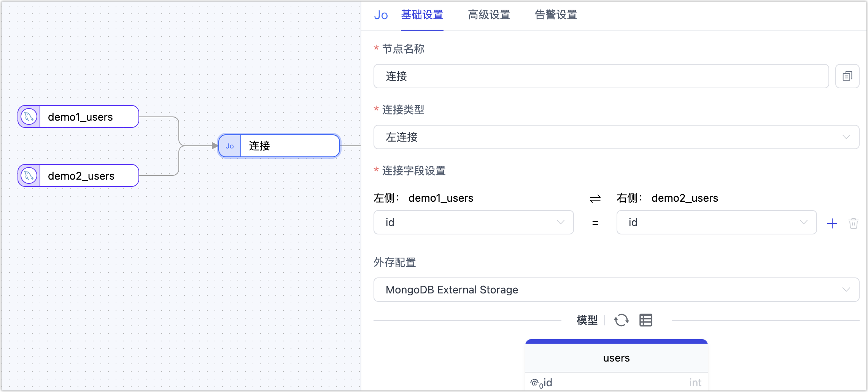Viewport: 868px width, 392px height.
Task: Delete the id join field row
Action: (x=853, y=223)
